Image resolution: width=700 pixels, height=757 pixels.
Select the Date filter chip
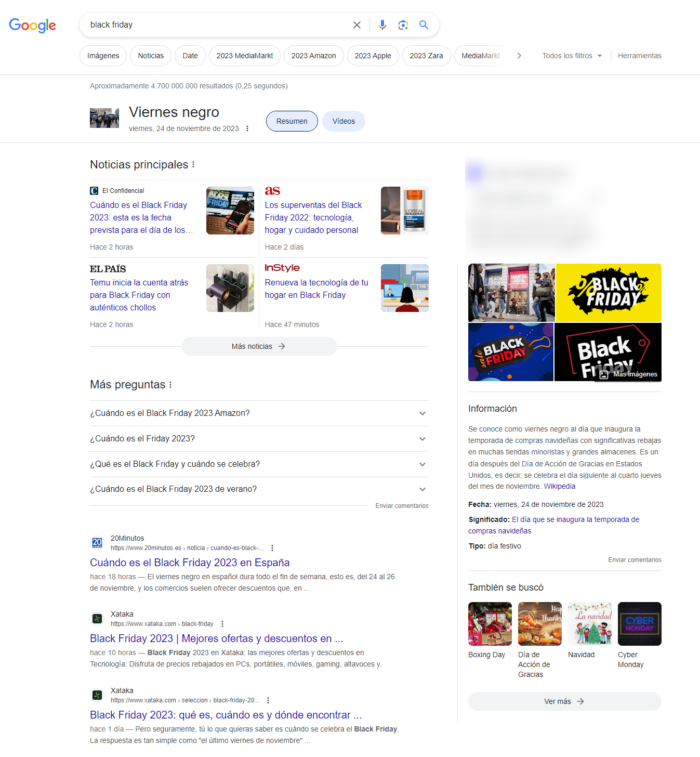point(190,56)
